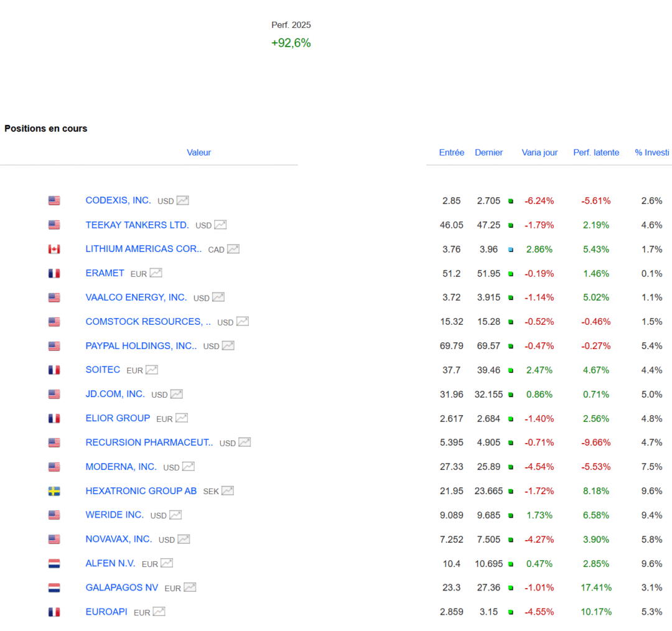
Task: Open the GALAPAGOS NV stock link
Action: [x=122, y=587]
